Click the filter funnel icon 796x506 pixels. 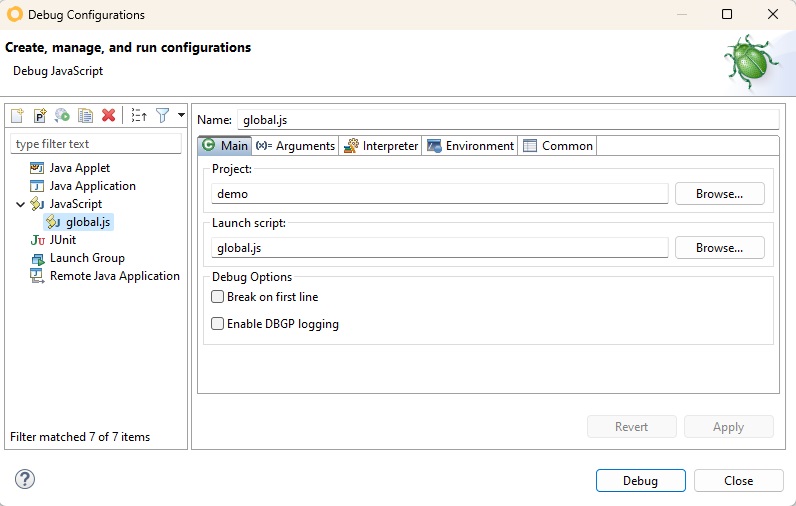point(162,116)
